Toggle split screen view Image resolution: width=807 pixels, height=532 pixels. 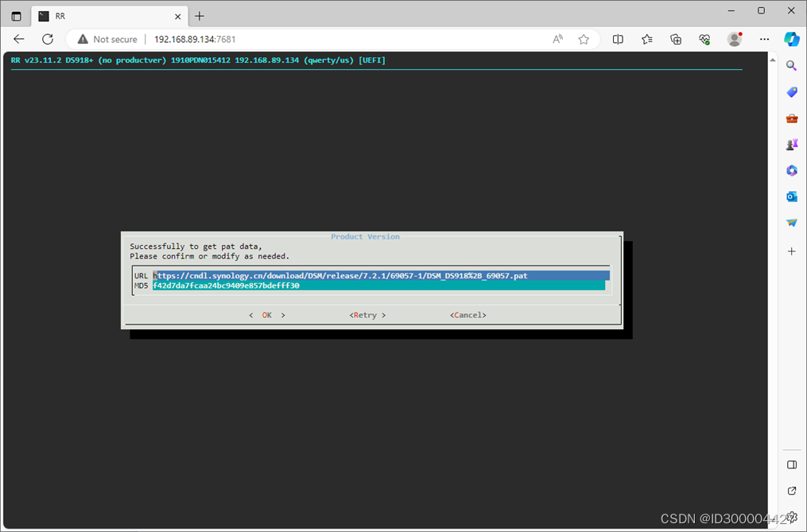(618, 39)
